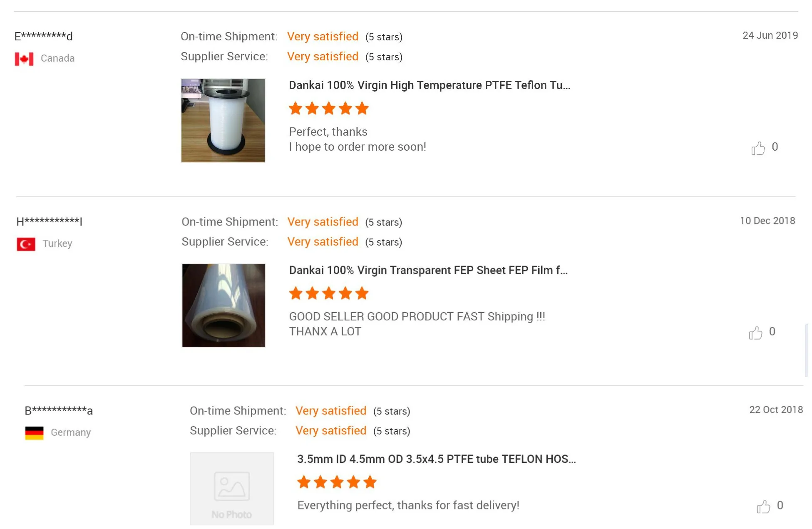Click the star rating of FEP Sheet review
812x529 pixels.
[x=328, y=293]
